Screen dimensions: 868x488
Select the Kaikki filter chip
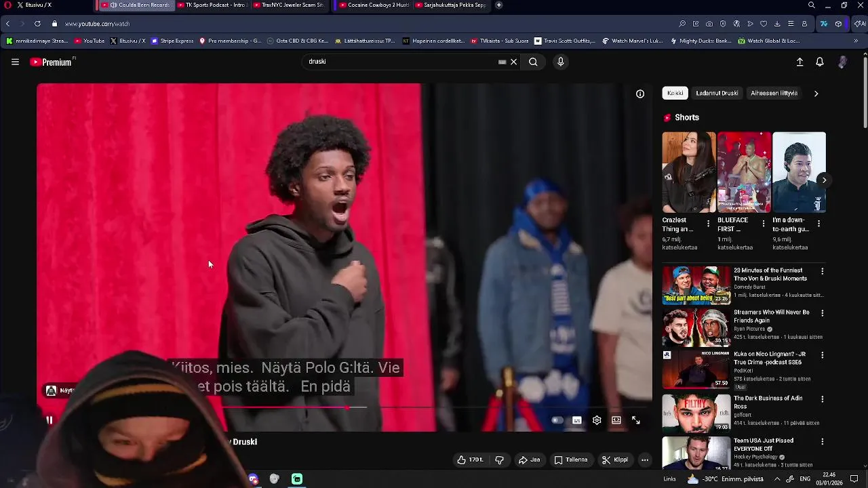[x=675, y=93]
